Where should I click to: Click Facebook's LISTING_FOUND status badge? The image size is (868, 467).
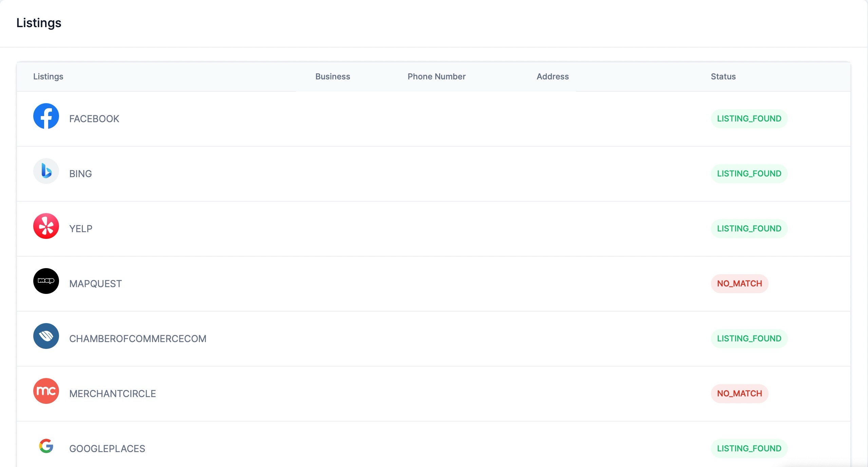tap(749, 119)
